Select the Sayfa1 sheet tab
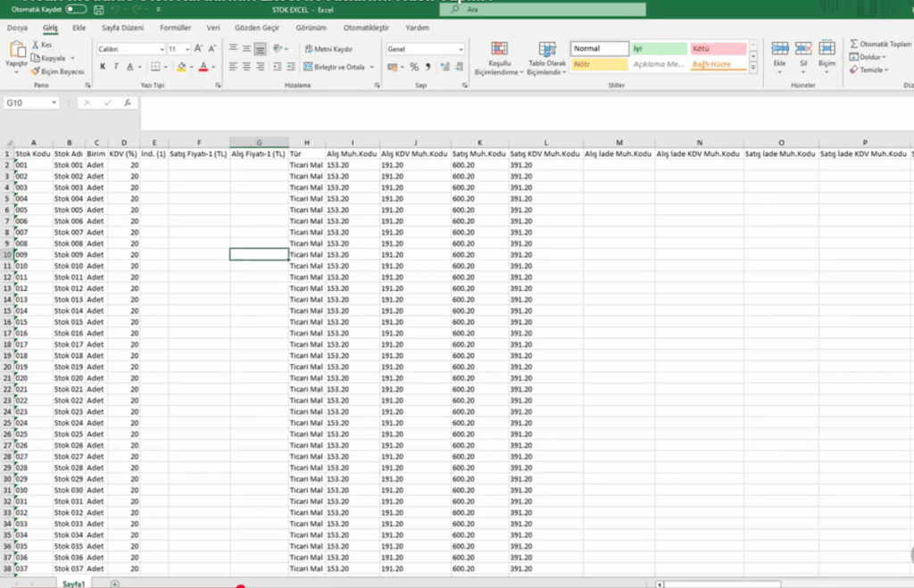The height and width of the screenshot is (588, 914). pos(73,584)
